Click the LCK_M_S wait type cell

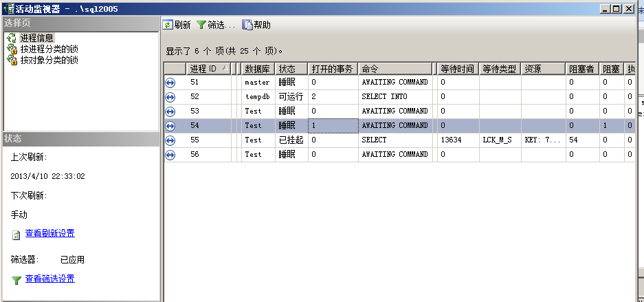coord(500,140)
